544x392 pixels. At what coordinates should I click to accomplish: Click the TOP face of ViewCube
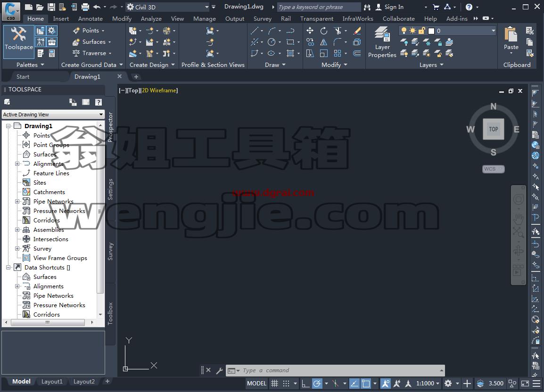[x=494, y=129]
